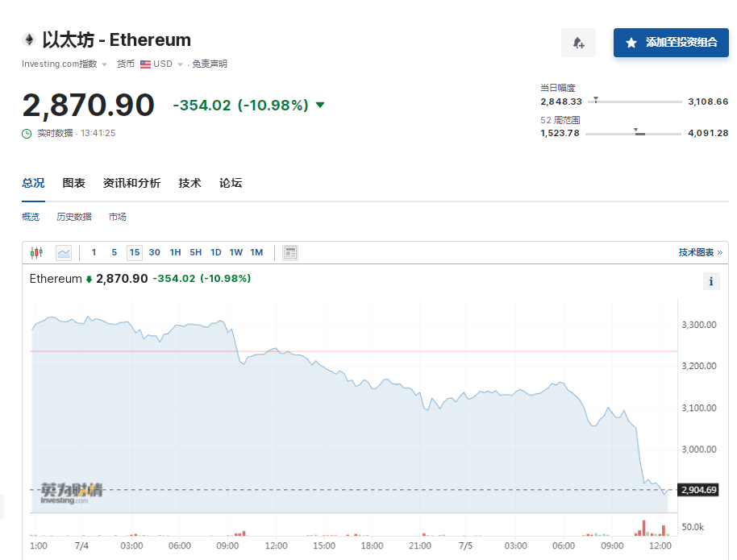Open chart layout settings icon next to timeframes

(289, 251)
